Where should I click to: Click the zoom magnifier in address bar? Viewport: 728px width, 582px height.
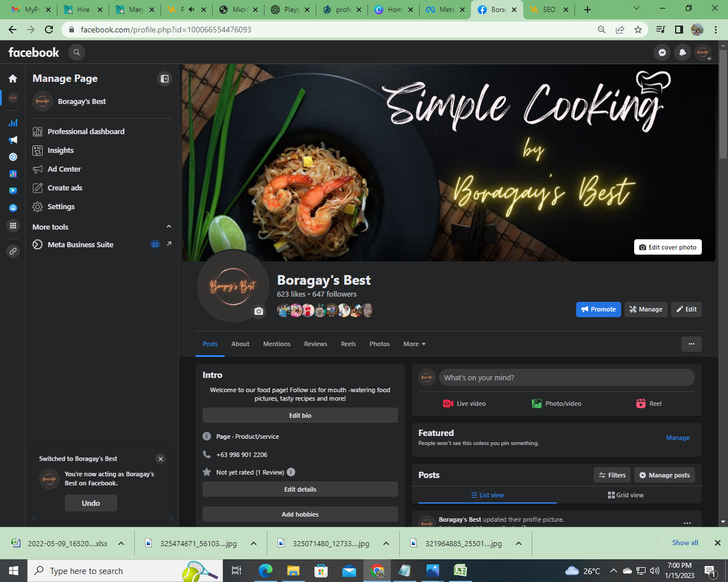pos(602,30)
